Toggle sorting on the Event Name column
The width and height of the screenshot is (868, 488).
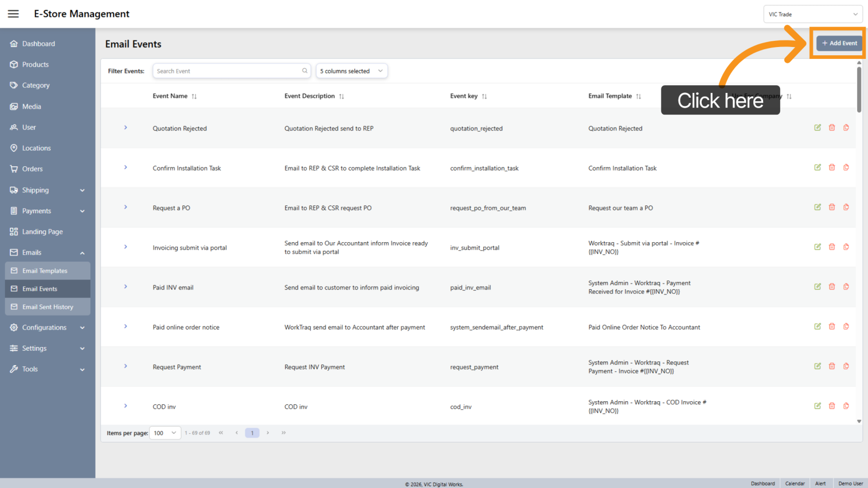194,96
